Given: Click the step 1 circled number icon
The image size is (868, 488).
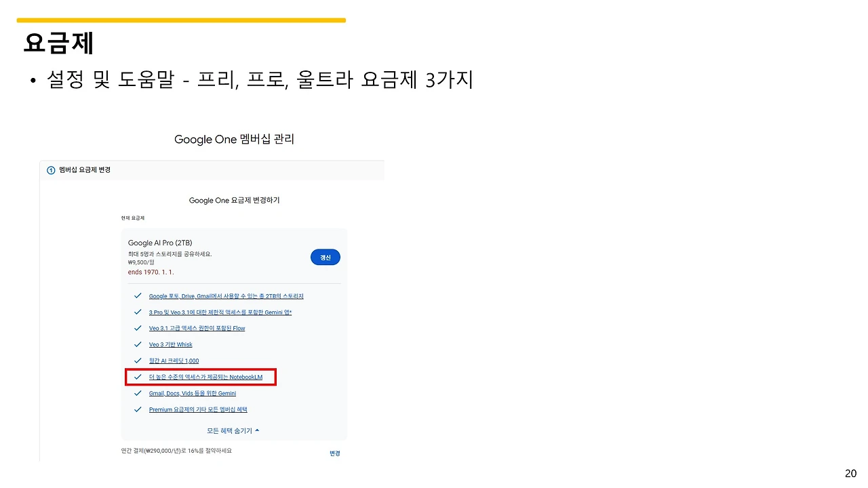Looking at the screenshot, I should pos(51,170).
